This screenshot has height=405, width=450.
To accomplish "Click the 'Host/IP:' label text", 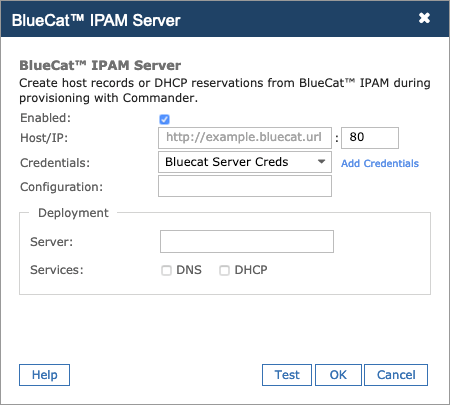I will pyautogui.click(x=44, y=138).
